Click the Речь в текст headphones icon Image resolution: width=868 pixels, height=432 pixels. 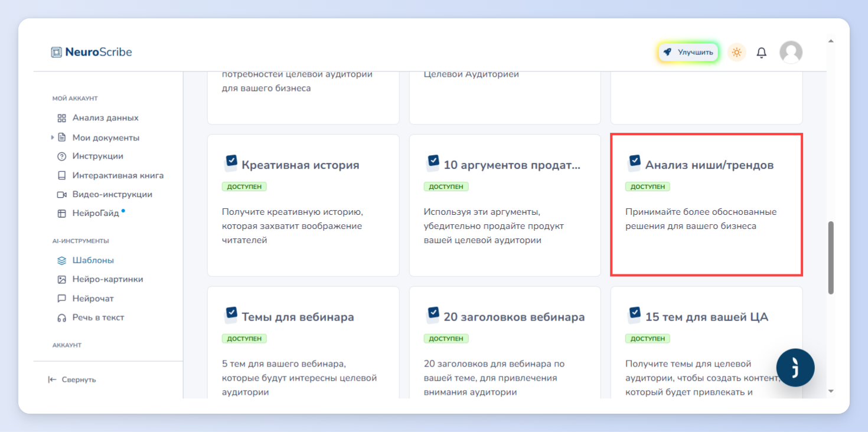[61, 318]
